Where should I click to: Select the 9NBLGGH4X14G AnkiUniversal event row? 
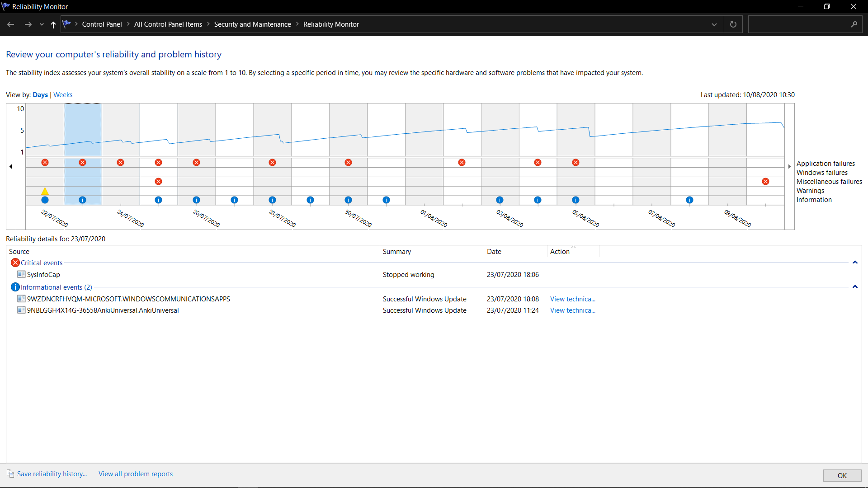(434, 310)
